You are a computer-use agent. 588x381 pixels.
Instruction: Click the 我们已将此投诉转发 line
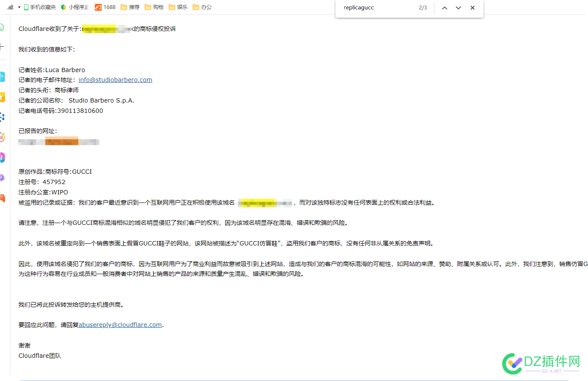71,305
